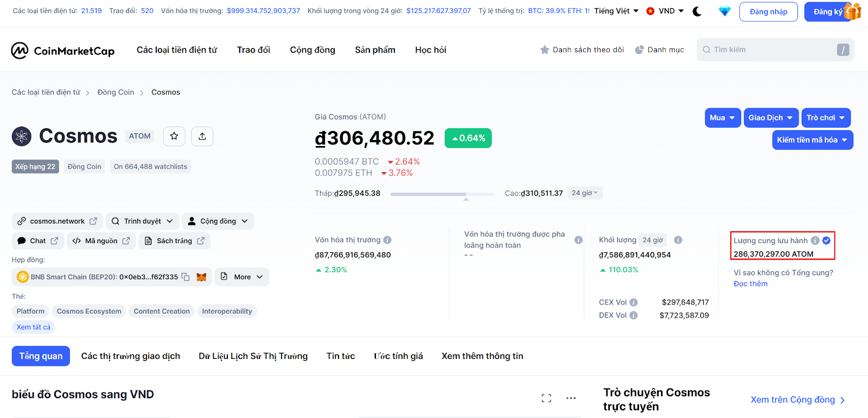Image resolution: width=868 pixels, height=418 pixels.
Task: Add token to MetaMask fox icon
Action: pos(201,277)
